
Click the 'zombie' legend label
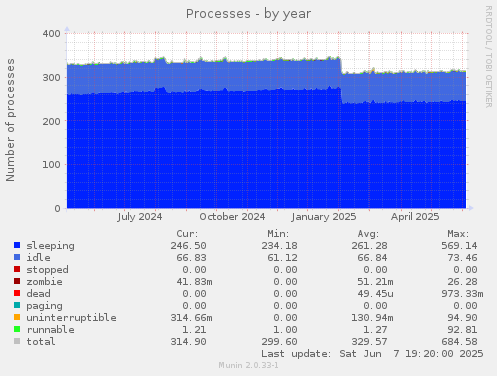(x=44, y=282)
